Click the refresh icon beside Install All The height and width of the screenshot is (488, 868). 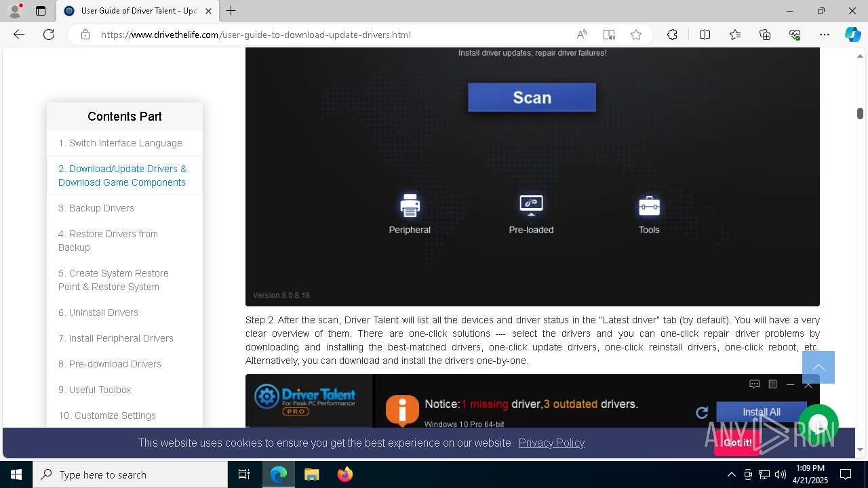pyautogui.click(x=702, y=412)
